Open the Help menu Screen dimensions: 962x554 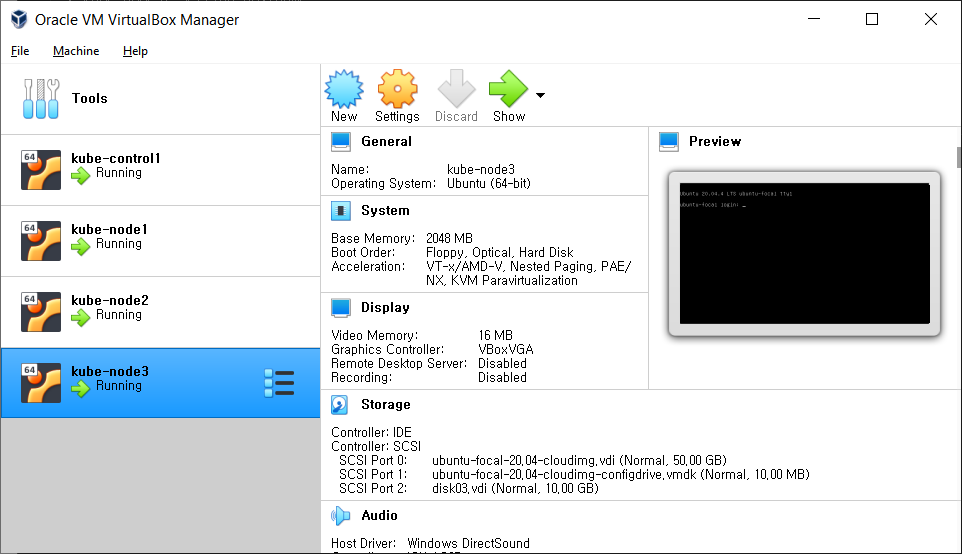coord(135,51)
